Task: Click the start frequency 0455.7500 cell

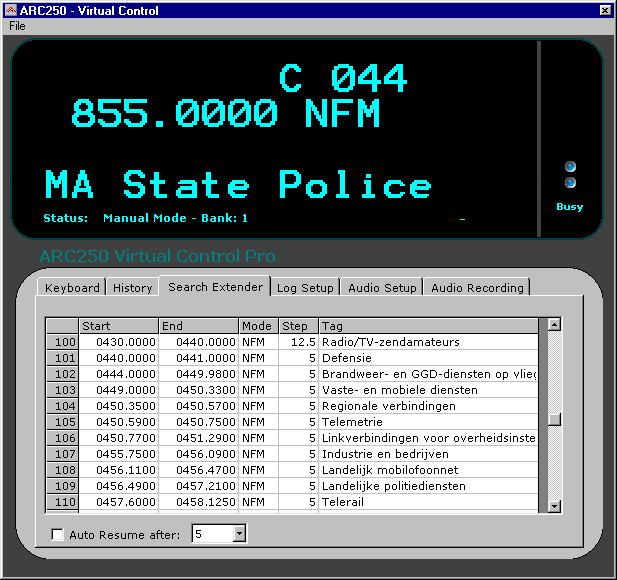Action: point(118,454)
